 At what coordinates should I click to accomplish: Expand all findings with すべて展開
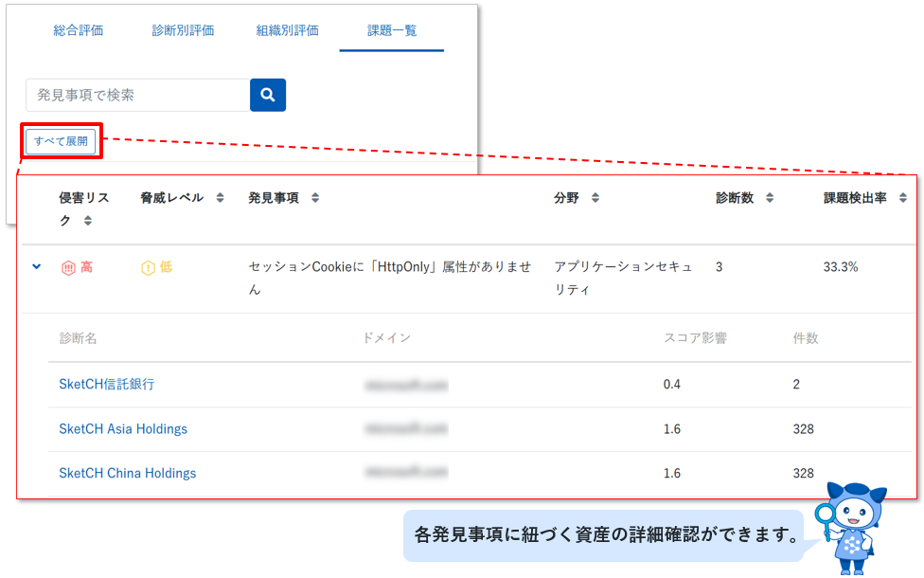point(61,140)
